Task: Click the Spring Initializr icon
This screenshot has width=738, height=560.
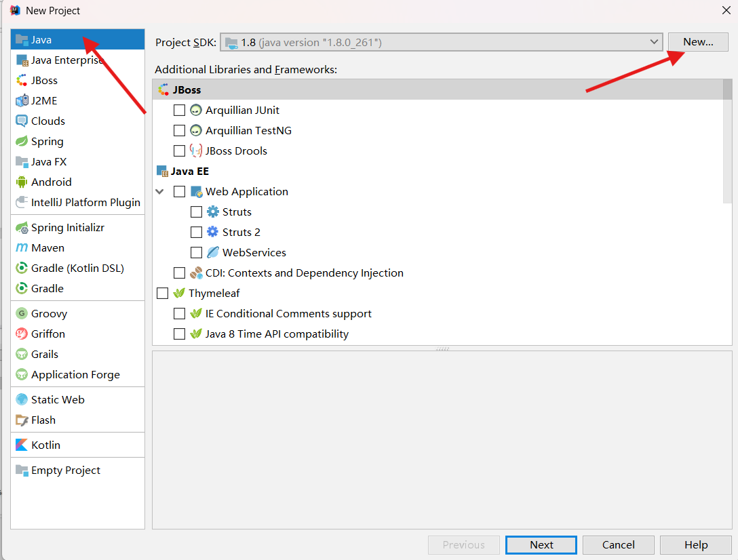Action: [x=22, y=228]
